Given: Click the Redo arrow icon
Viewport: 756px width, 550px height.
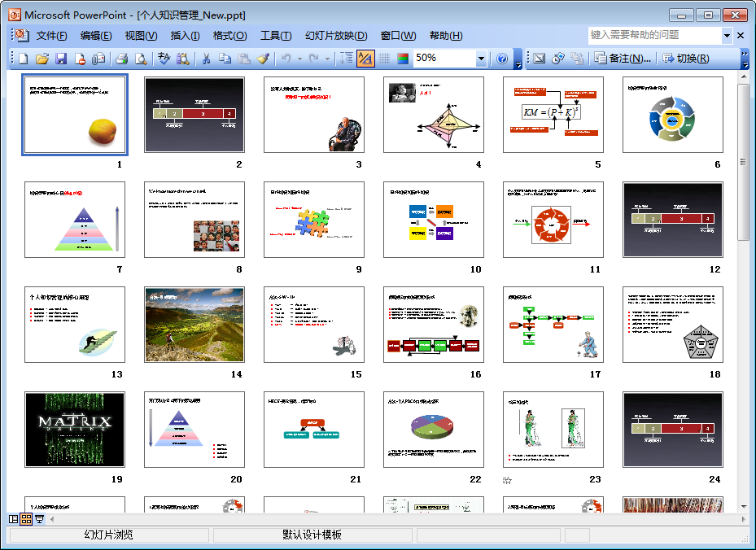Looking at the screenshot, I should pos(314,59).
